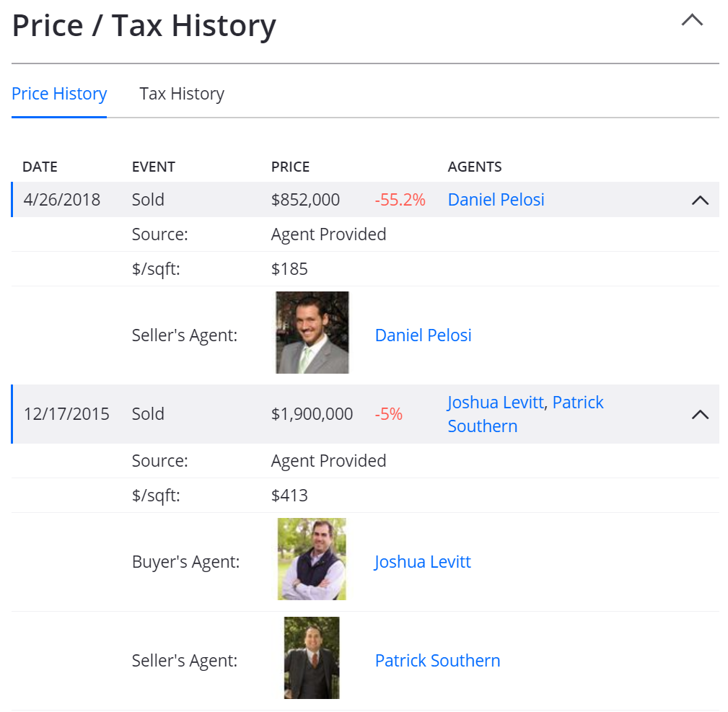Collapse the Price / Tax History section
728x712 pixels.
point(692,20)
